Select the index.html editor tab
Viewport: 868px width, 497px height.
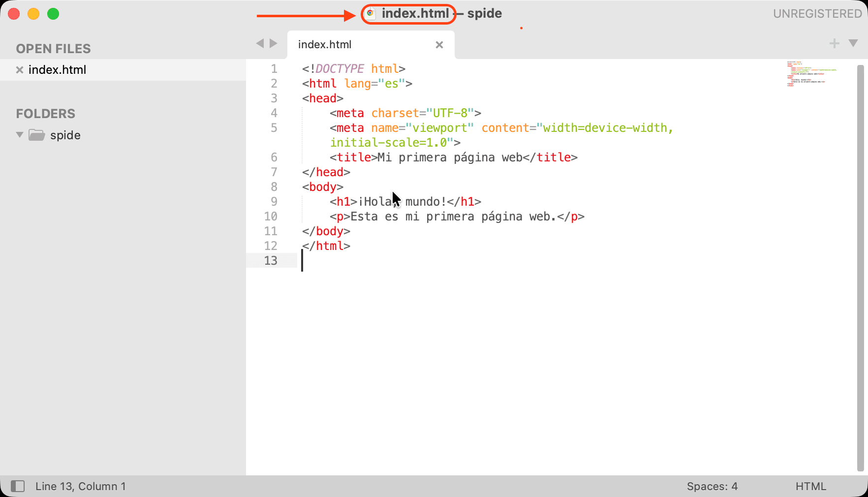(344, 45)
